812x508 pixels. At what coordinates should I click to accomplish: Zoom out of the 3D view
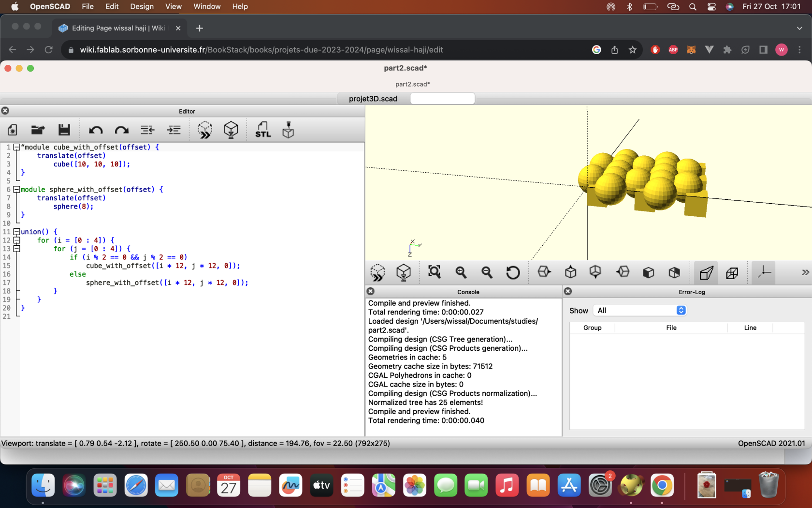tap(487, 272)
